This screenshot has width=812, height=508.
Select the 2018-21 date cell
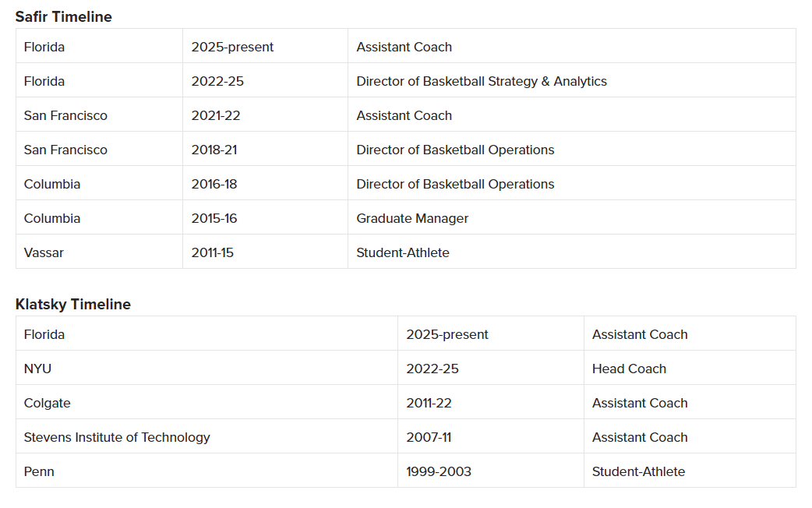tap(214, 150)
